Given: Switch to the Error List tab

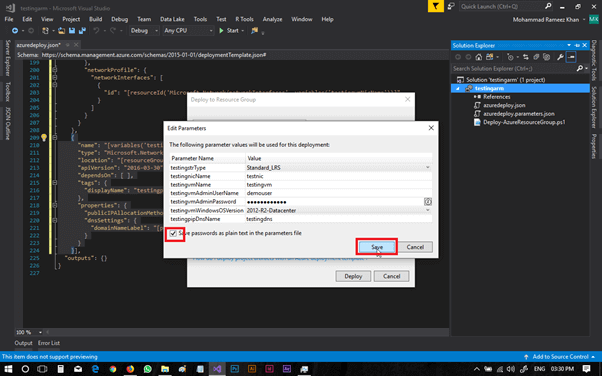Looking at the screenshot, I should [49, 343].
